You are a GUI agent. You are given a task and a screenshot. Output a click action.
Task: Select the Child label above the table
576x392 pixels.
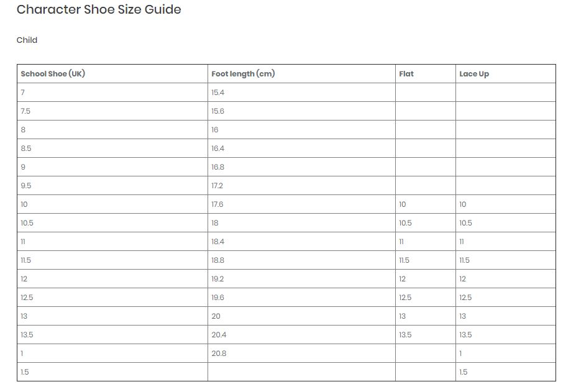click(27, 40)
